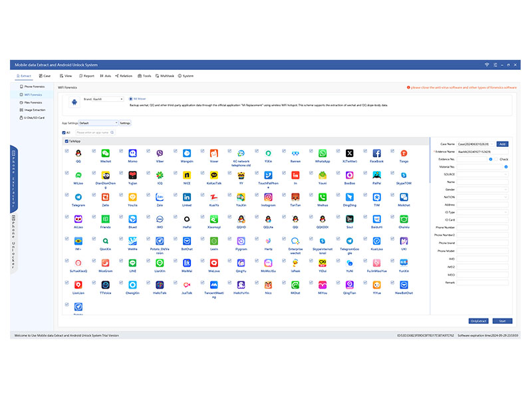
Task: Choose the HelloTalk app icon
Action: pos(160,285)
